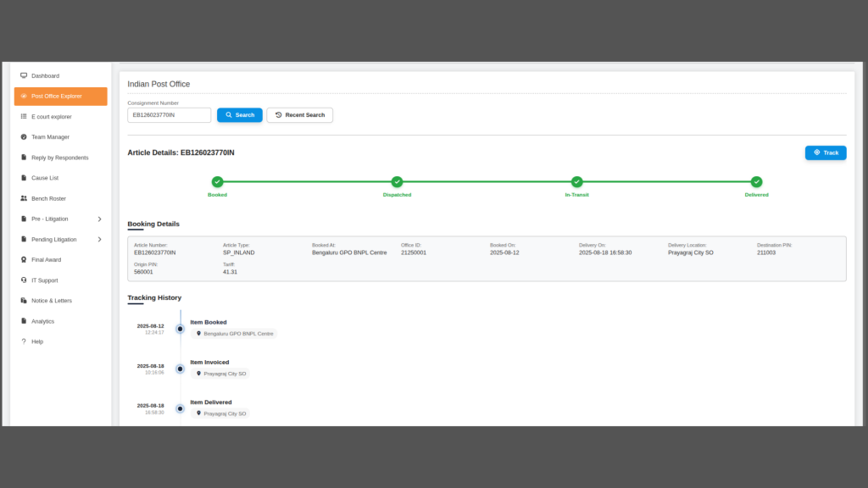This screenshot has width=868, height=488.
Task: Click the Help question mark icon
Action: pos(24,341)
